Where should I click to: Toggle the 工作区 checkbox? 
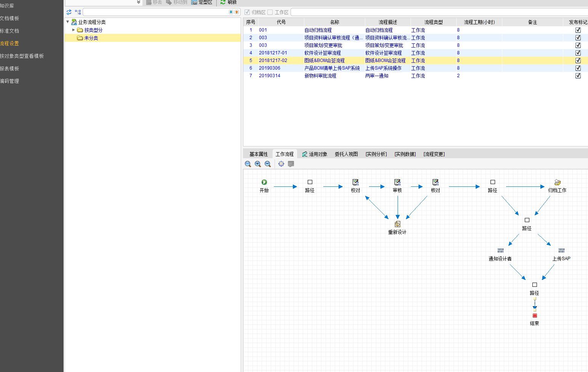[270, 12]
